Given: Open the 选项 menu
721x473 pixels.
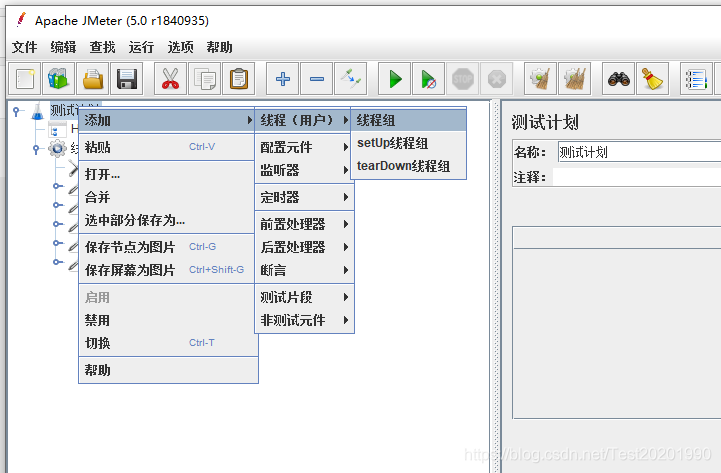Looking at the screenshot, I should 180,47.
